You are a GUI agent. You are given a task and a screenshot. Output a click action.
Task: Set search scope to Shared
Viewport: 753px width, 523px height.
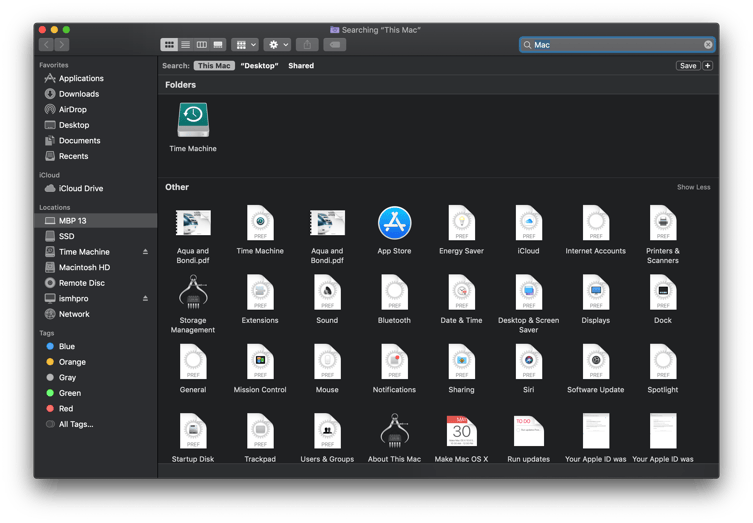click(301, 66)
